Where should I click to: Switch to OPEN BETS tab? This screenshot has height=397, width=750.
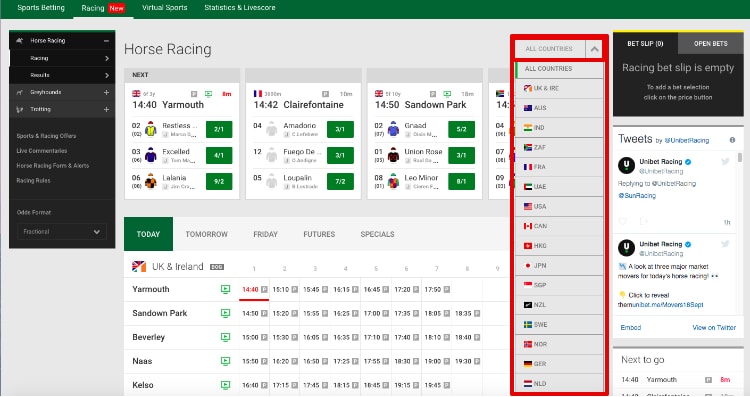point(711,44)
